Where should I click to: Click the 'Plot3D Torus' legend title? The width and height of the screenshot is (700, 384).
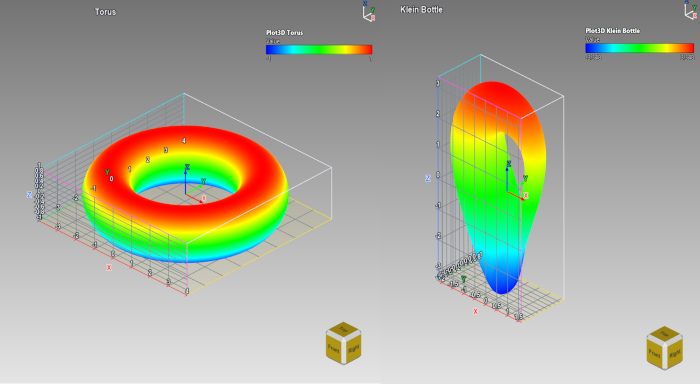[284, 33]
